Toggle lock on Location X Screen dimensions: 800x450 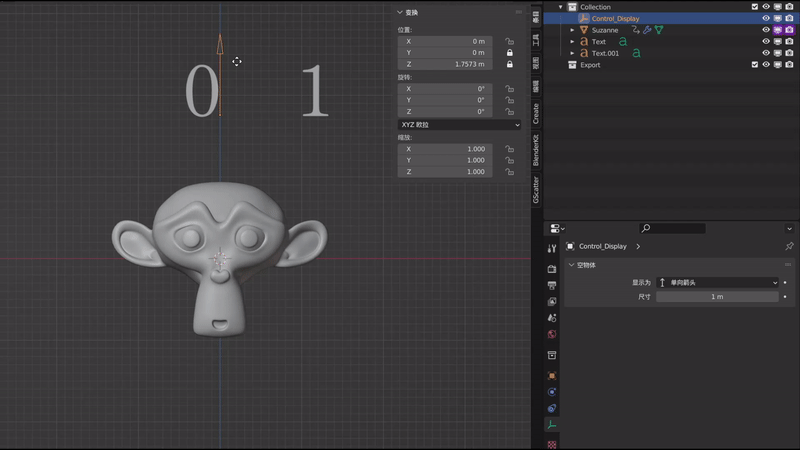(509, 41)
